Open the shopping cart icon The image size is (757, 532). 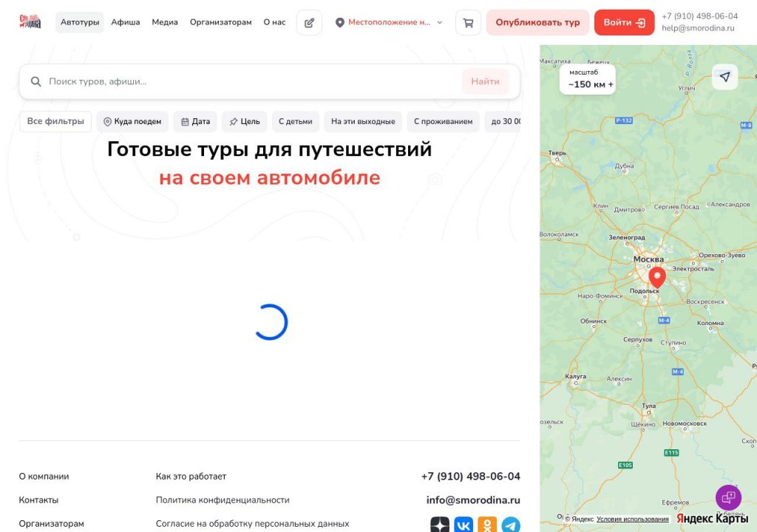pos(467,22)
